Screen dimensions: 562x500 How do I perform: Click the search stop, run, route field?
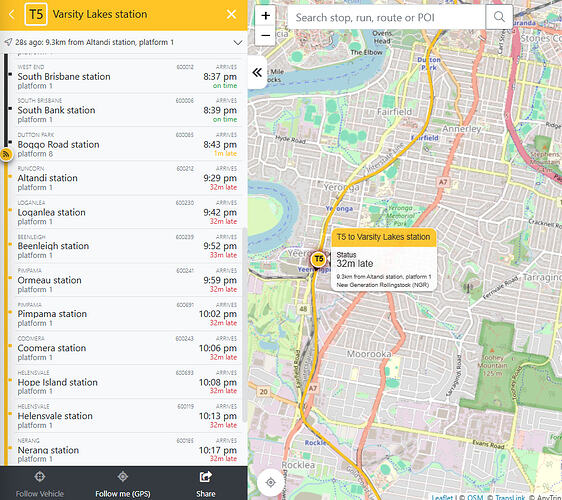[387, 17]
